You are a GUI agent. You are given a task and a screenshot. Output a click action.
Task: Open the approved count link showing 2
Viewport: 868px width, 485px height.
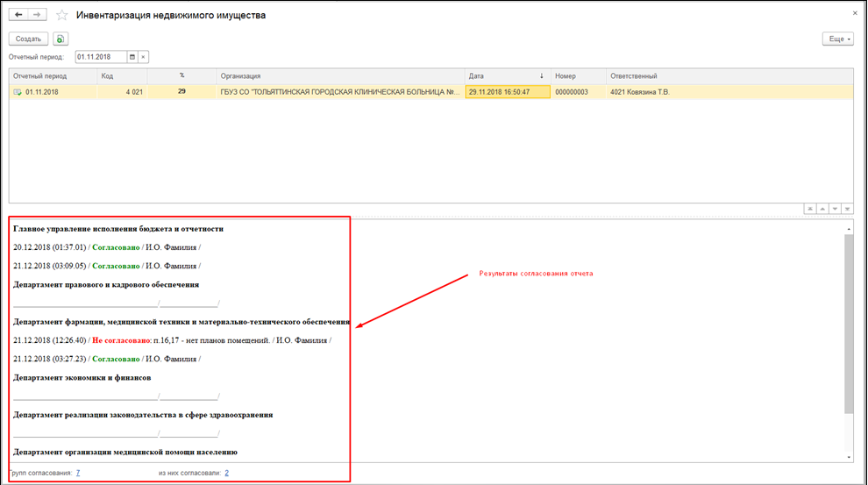tap(226, 473)
